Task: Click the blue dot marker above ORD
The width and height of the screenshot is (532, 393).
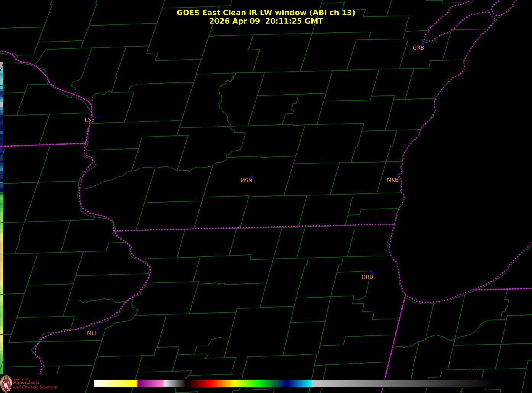Action: tap(372, 273)
